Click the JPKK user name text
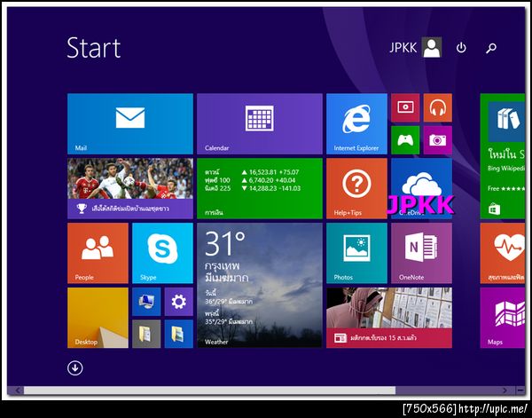Screen dimensions: 532x418 pyautogui.click(x=403, y=48)
